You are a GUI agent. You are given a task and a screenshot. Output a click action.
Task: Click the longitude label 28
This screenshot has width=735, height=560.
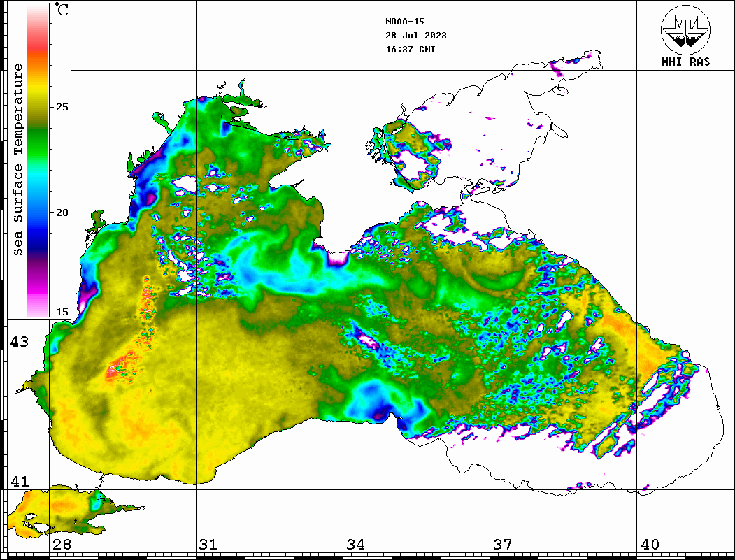(62, 545)
